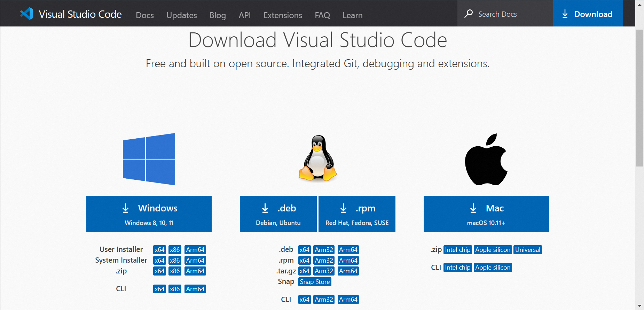Select Linux .deb x64 link

coord(304,250)
